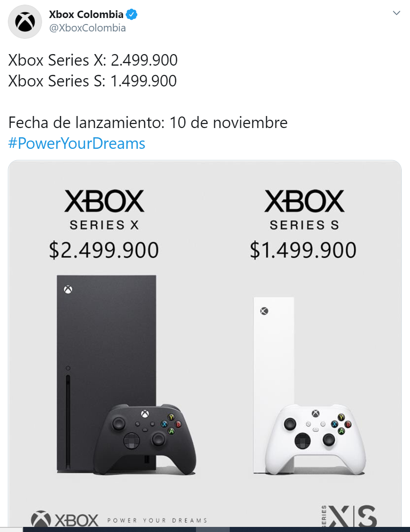
Task: Click the Xbox logo on the black console
Action: pos(68,290)
